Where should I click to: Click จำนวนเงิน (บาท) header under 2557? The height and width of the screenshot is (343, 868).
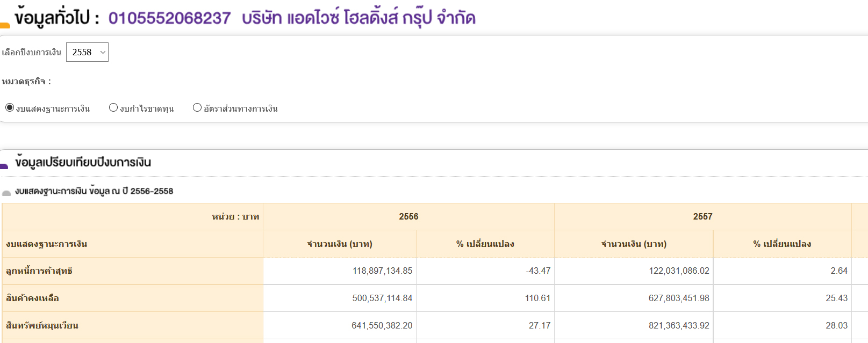tap(634, 244)
